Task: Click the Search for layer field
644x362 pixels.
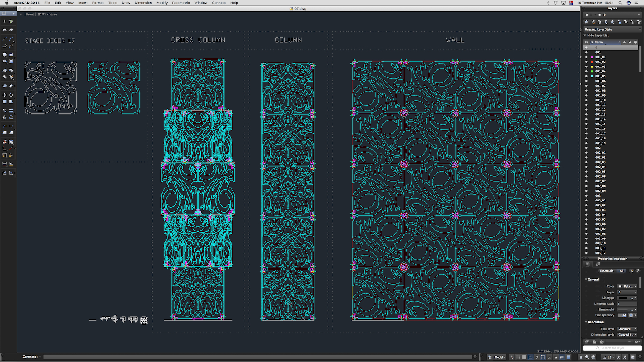Action: click(612, 348)
